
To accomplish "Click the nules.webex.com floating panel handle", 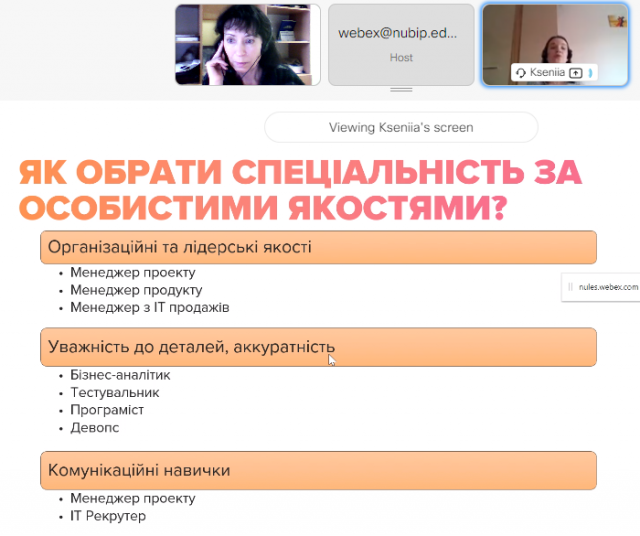I will point(570,287).
